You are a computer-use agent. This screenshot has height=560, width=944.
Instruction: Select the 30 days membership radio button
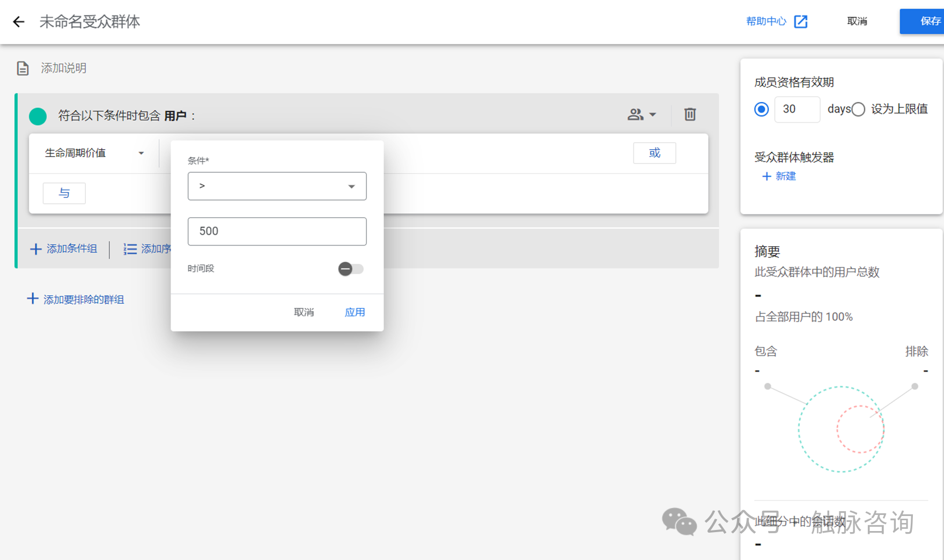[x=761, y=109]
